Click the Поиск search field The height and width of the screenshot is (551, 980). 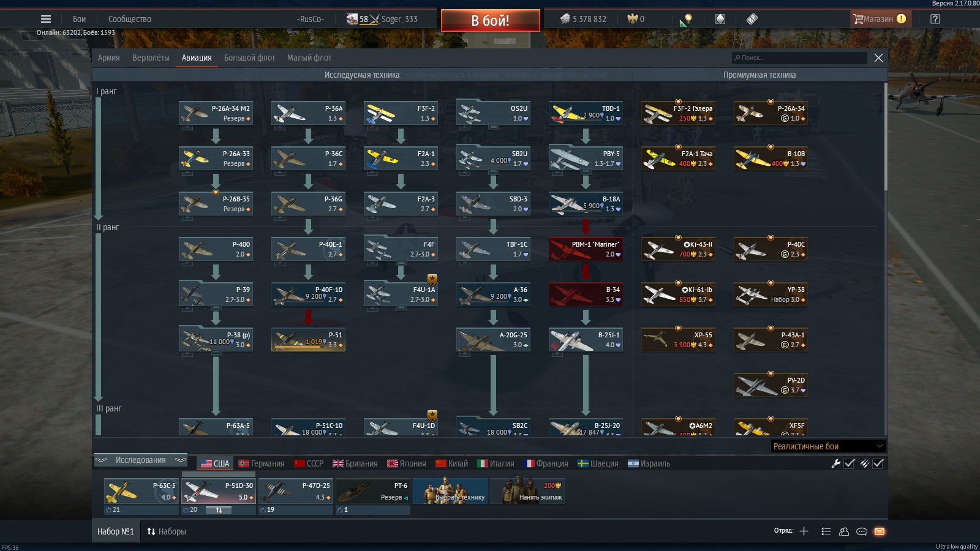point(799,58)
